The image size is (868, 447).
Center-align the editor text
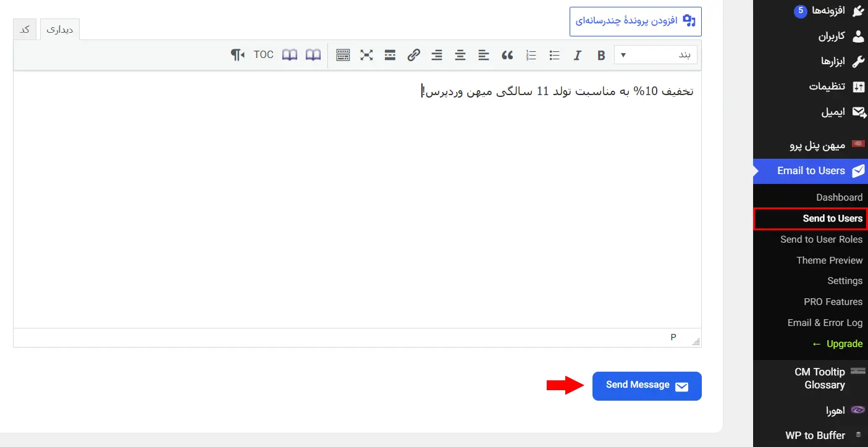click(x=460, y=56)
